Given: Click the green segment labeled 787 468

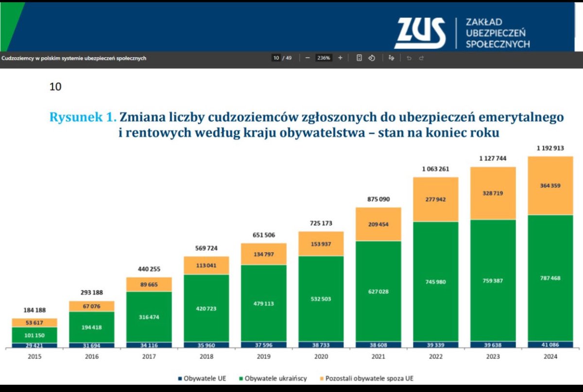Looking at the screenshot, I should click(x=550, y=278).
